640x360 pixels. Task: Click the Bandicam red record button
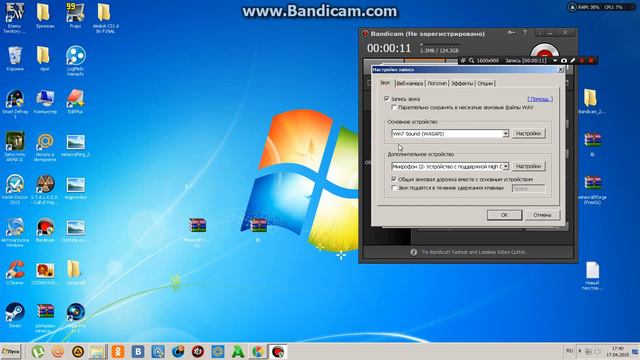544,52
